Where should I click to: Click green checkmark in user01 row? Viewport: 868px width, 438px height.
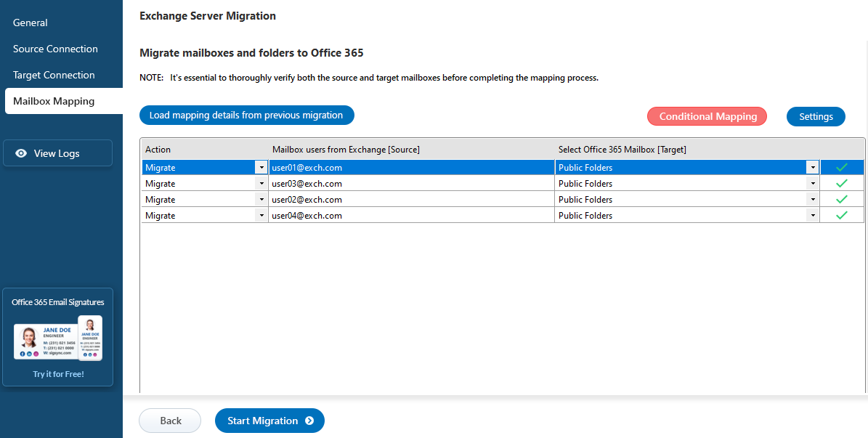point(842,168)
